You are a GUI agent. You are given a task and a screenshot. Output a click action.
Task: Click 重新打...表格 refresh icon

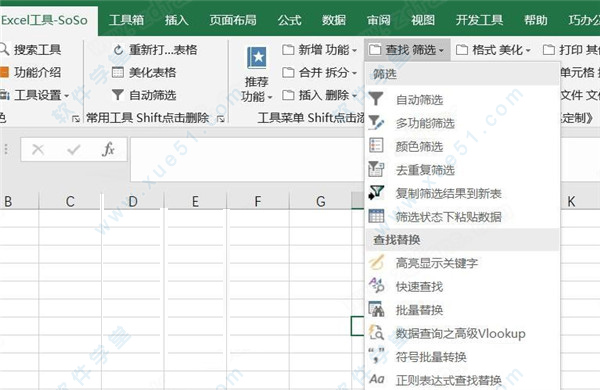[118, 50]
